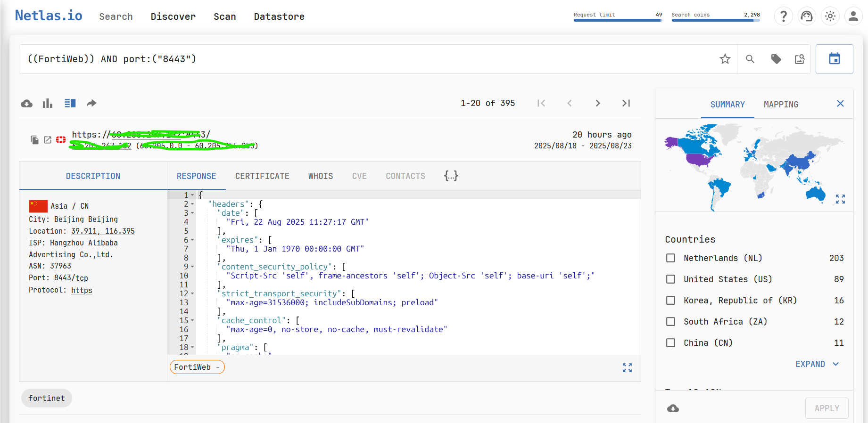This screenshot has width=868, height=423.
Task: Share results with the arrow icon
Action: click(x=91, y=103)
